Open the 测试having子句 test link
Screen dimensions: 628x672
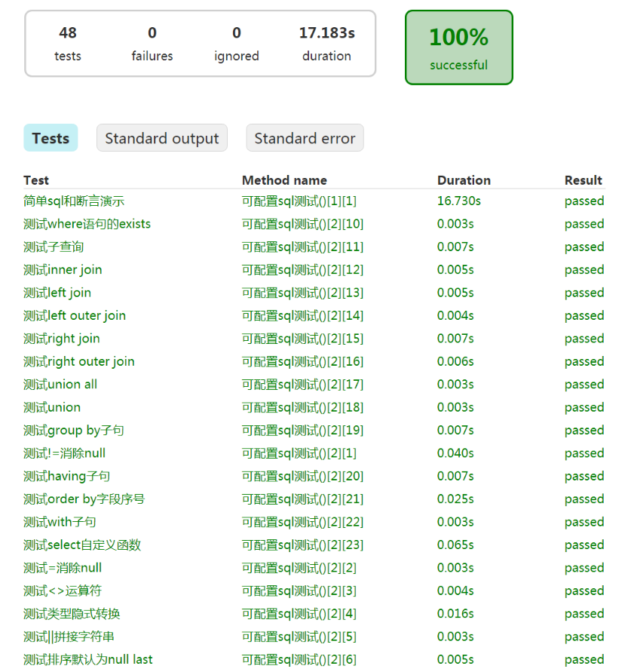pyautogui.click(x=67, y=476)
